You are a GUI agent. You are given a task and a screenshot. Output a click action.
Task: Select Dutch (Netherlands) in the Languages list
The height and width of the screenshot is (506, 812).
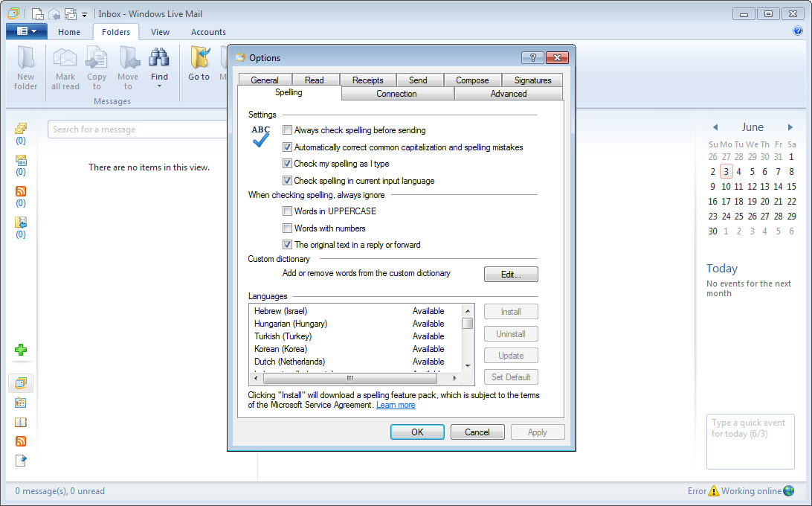289,362
